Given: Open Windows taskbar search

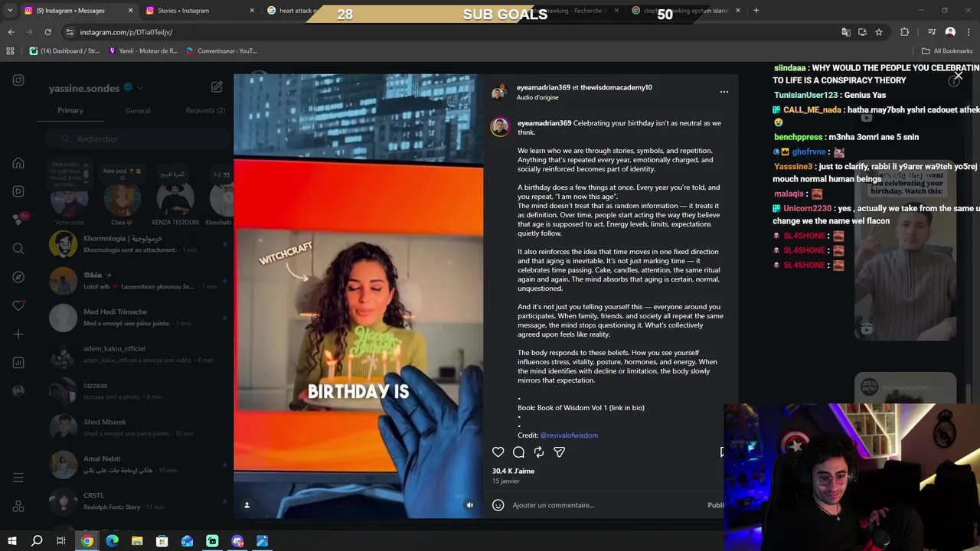Looking at the screenshot, I should [36, 541].
